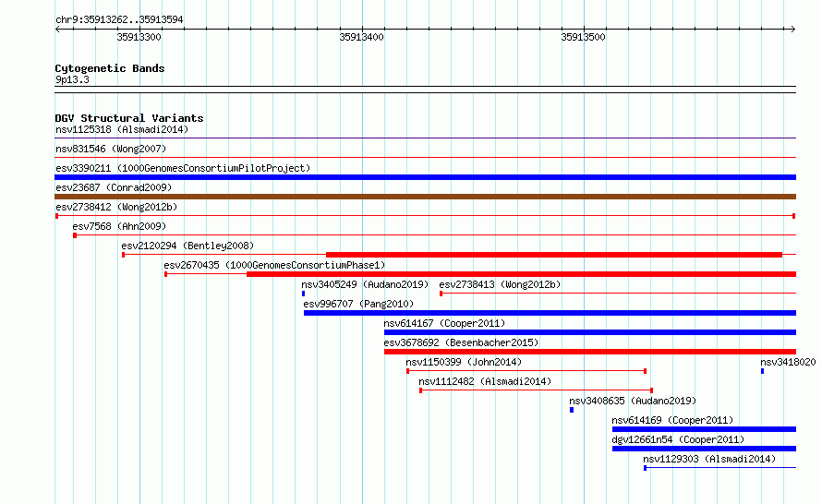Select nsv1150399 (John2014) variant label
The width and height of the screenshot is (822, 504).
[464, 362]
